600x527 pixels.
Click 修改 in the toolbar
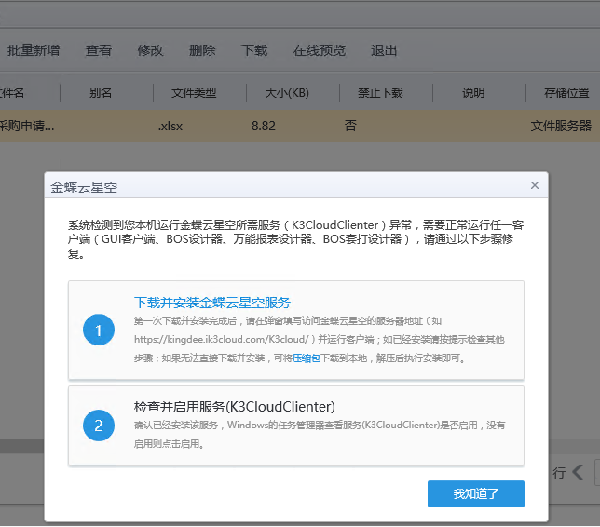[150, 50]
